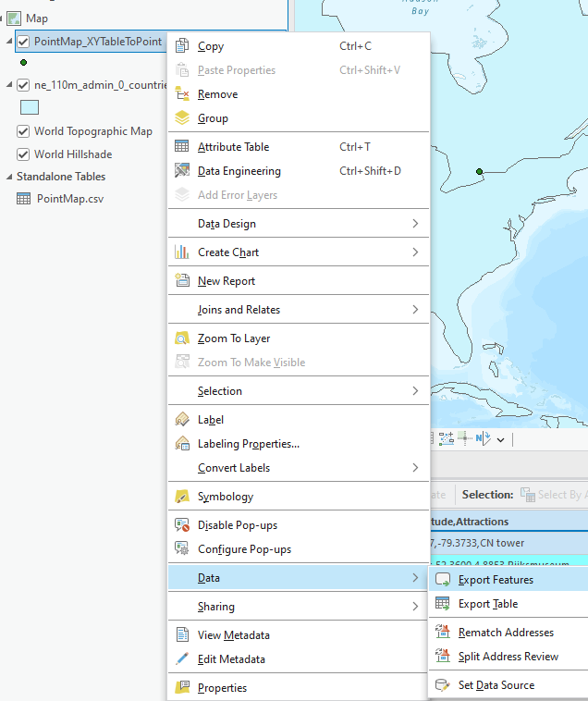Select PointMap.csv standalone table
Viewport: 588px width, 701px height.
point(70,199)
